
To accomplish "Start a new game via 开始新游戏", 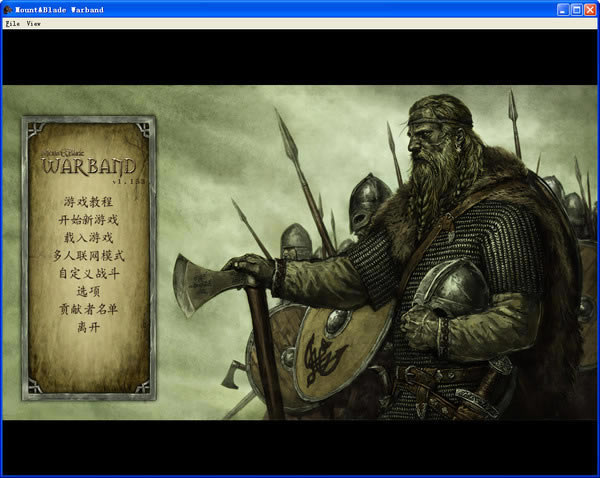I will click(88, 220).
